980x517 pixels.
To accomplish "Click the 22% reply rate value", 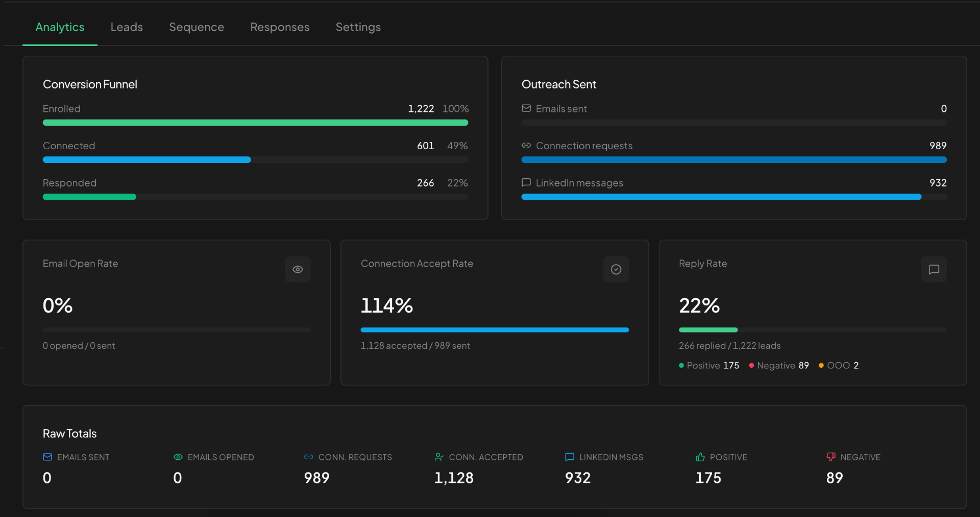I will pyautogui.click(x=699, y=306).
